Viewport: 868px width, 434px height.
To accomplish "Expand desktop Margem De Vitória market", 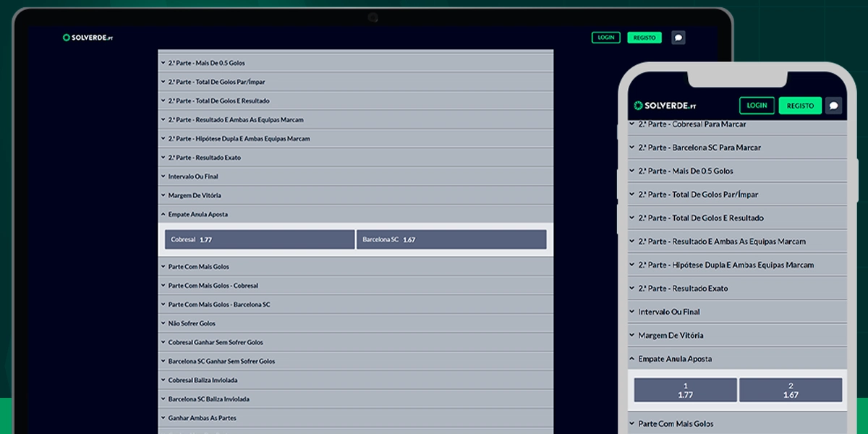I will [195, 195].
